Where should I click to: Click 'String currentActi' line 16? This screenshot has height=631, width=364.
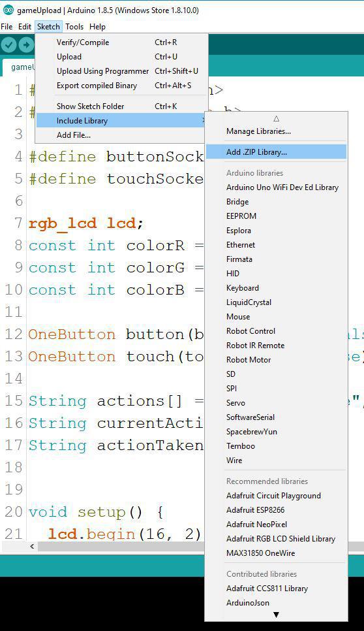[115, 423]
